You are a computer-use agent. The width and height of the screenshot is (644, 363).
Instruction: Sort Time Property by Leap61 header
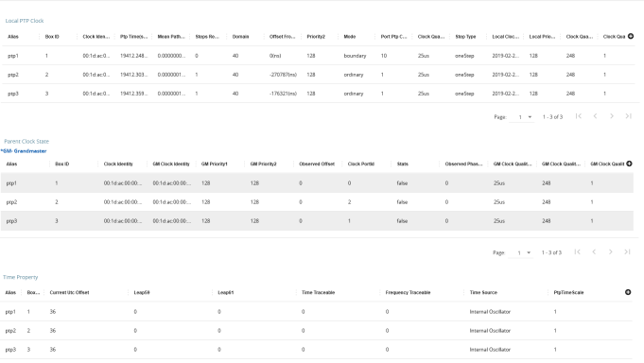coord(225,292)
